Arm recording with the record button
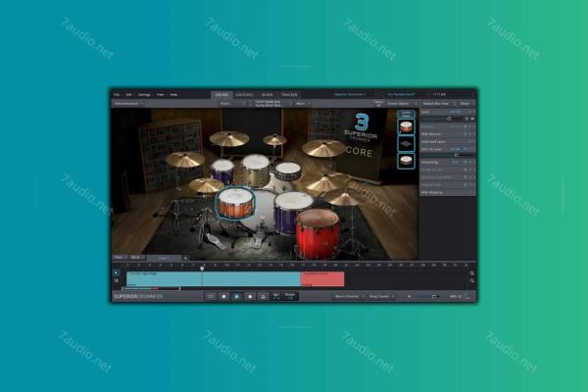 [x=250, y=296]
